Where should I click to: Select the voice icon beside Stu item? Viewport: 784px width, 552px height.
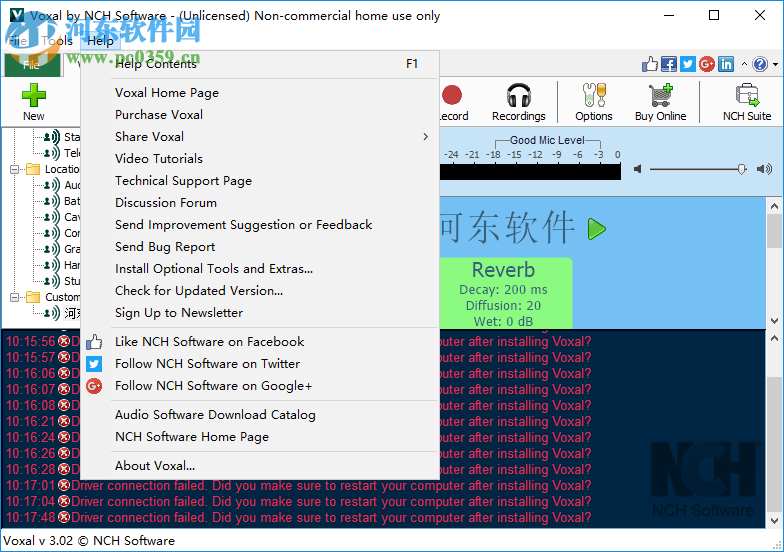point(52,281)
